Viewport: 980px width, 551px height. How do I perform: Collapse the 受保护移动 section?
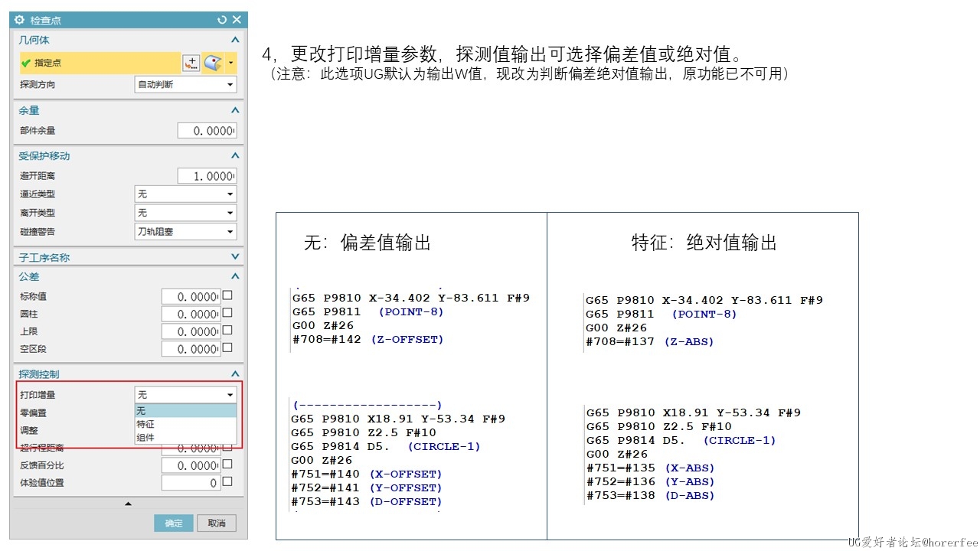point(235,155)
